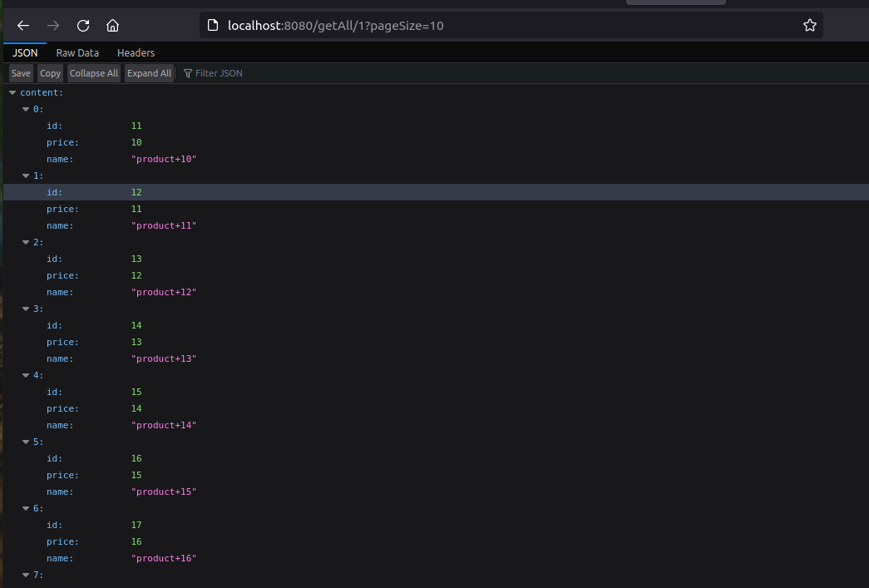Viewport: 869px width, 588px height.
Task: Click the id value 13
Action: pos(136,259)
